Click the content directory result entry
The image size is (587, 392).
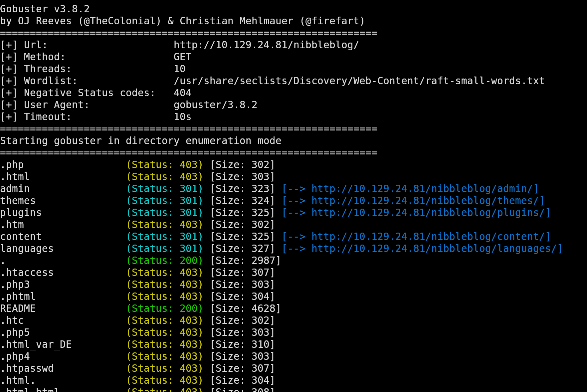coord(21,236)
